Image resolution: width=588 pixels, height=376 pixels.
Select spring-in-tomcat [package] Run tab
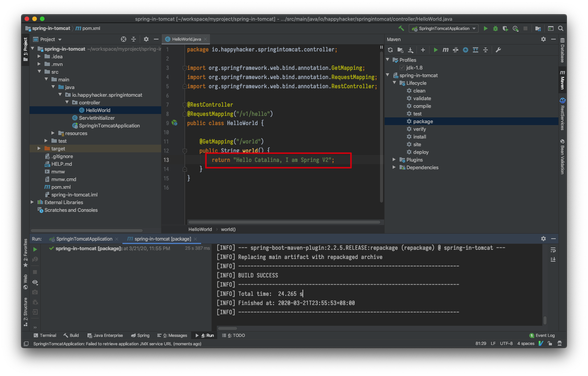point(162,239)
